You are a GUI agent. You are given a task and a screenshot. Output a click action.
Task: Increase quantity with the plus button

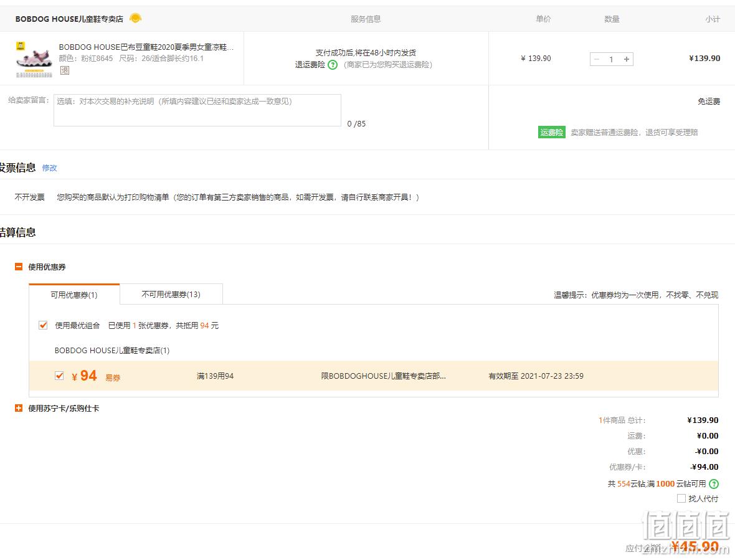pos(626,59)
